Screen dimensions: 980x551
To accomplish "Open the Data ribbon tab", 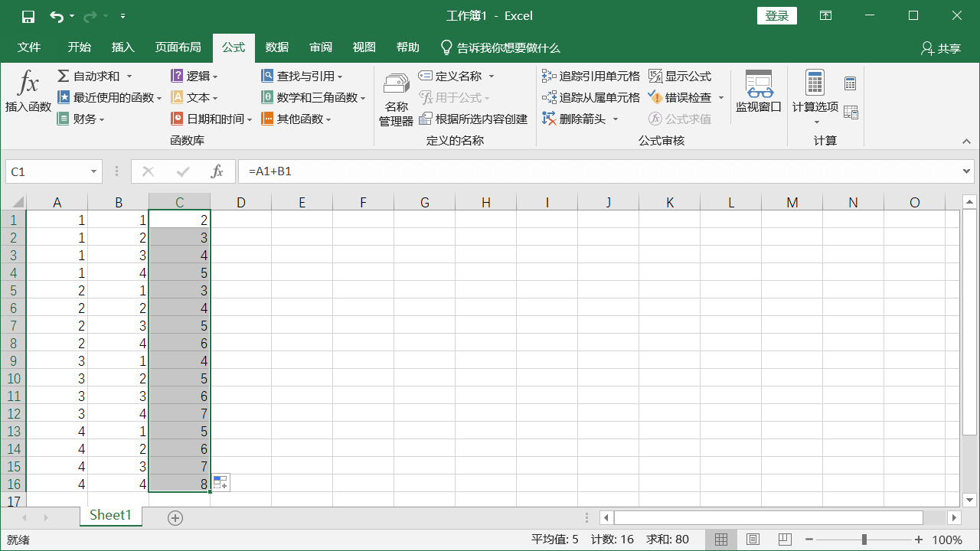I will tap(277, 47).
